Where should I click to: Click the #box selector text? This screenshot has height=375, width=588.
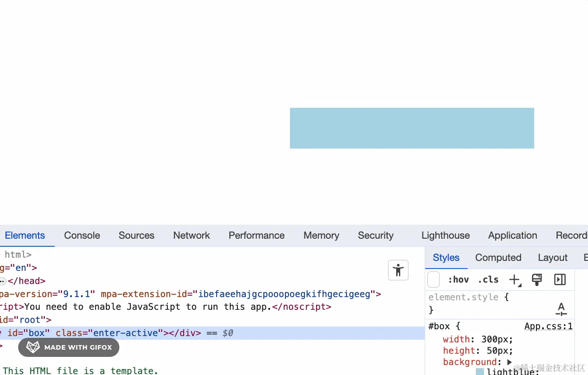coord(439,326)
